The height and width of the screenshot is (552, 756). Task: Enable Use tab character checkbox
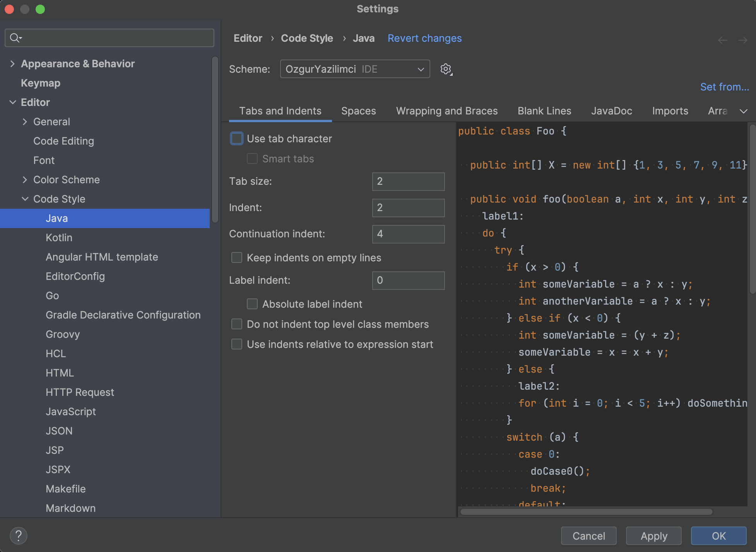click(x=237, y=139)
